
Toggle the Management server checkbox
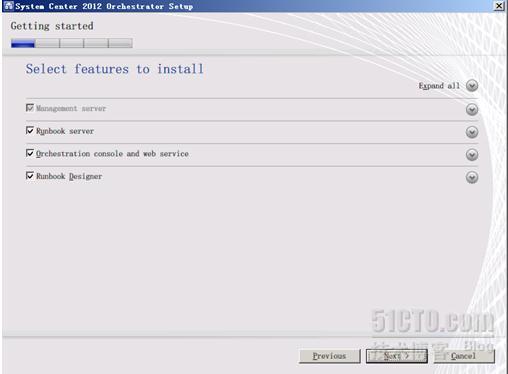(30, 108)
